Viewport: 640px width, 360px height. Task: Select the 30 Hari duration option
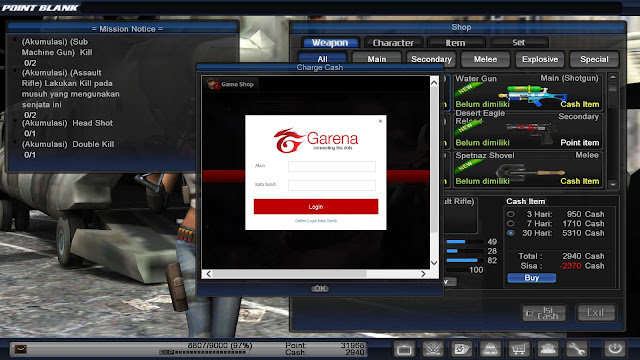(x=511, y=233)
